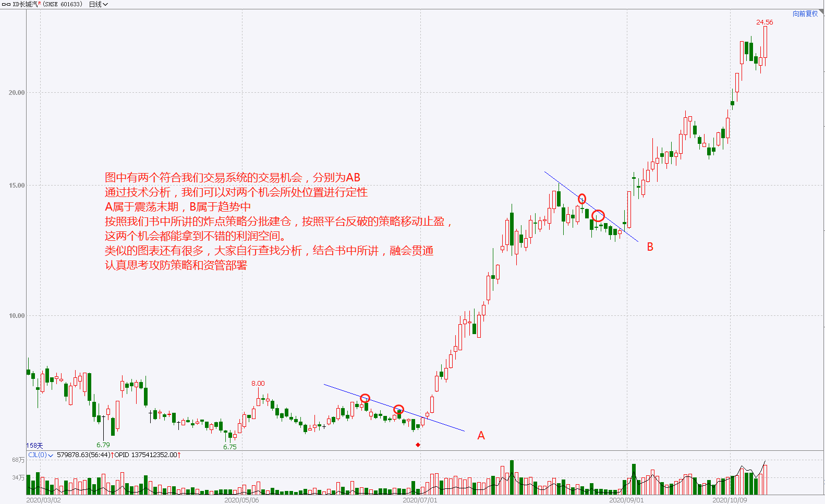Click the 6.75 low price label
825x504 pixels.
230,447
